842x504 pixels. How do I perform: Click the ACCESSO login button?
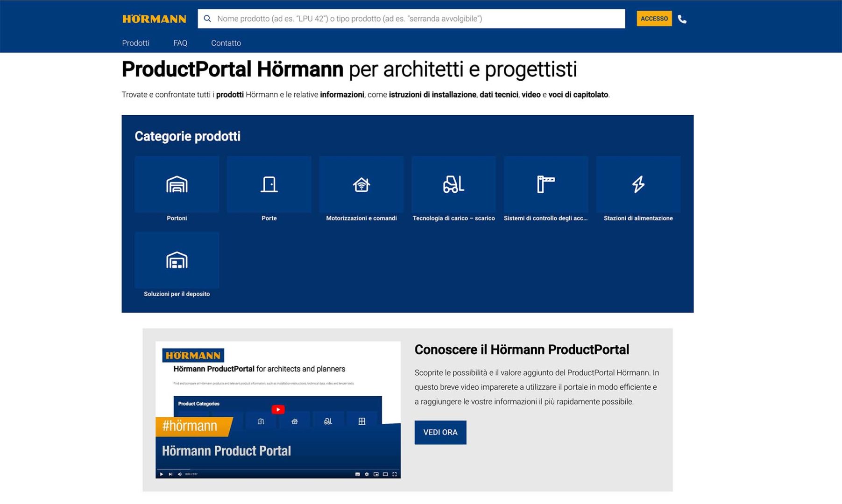(654, 19)
